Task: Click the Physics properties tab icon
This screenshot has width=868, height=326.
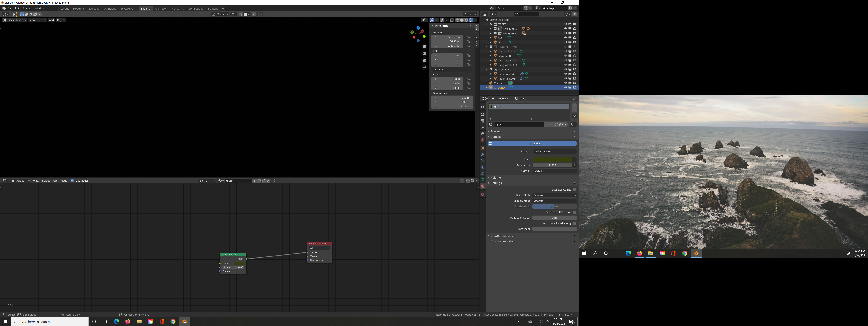Action: point(483,167)
